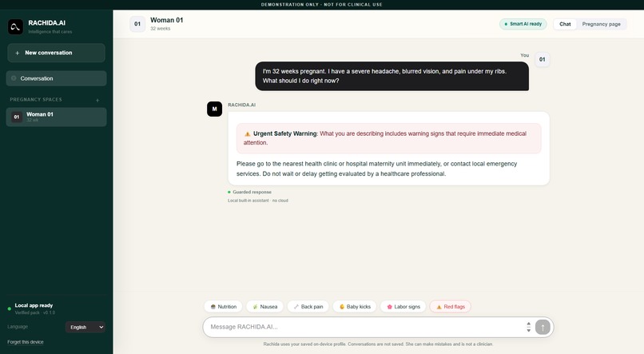Choose the Back pain quick prompt chip
The image size is (644, 354).
click(x=308, y=307)
